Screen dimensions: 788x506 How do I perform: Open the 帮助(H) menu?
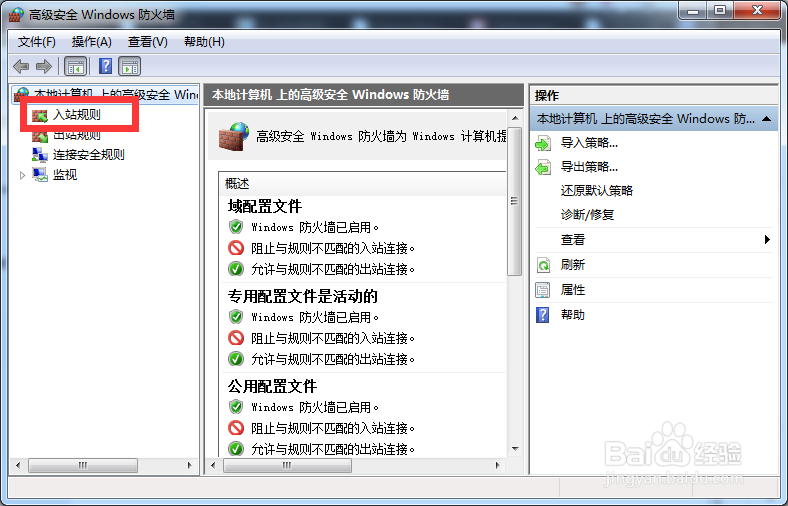pyautogui.click(x=204, y=42)
